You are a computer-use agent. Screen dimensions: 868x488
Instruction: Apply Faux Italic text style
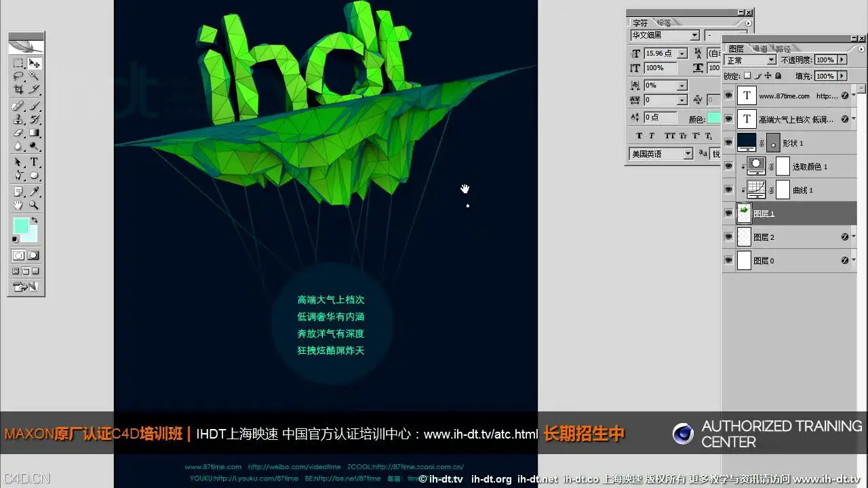652,136
